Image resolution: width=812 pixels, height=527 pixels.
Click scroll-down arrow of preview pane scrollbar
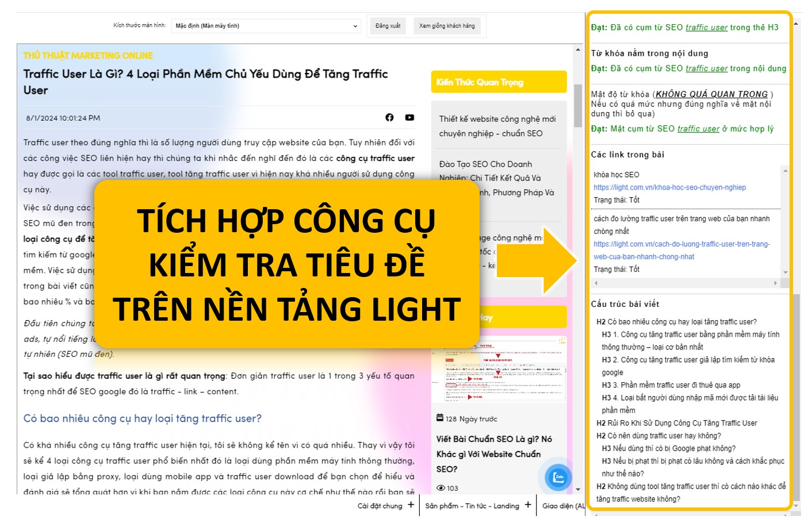click(x=578, y=490)
